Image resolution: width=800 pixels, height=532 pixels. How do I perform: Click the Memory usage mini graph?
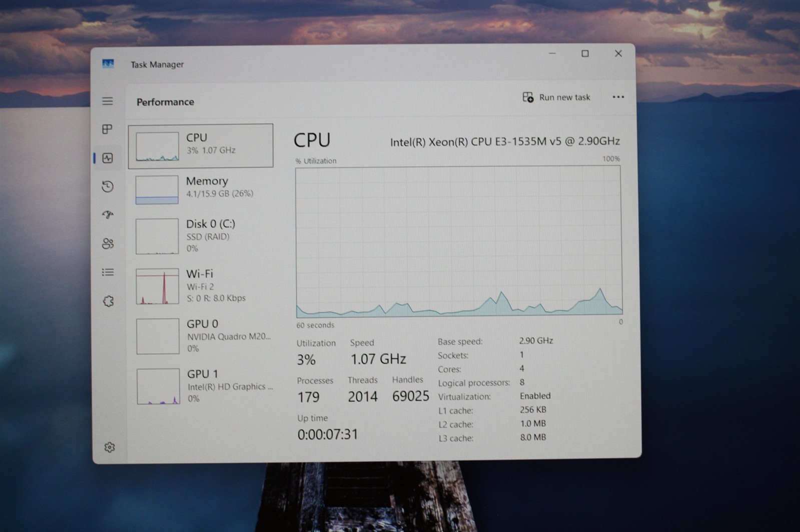tap(157, 189)
